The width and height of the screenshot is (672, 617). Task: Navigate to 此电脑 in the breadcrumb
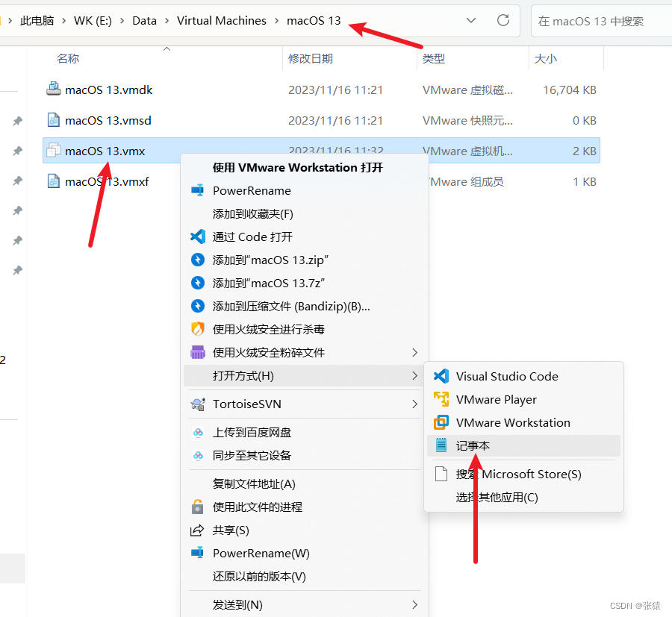point(37,21)
